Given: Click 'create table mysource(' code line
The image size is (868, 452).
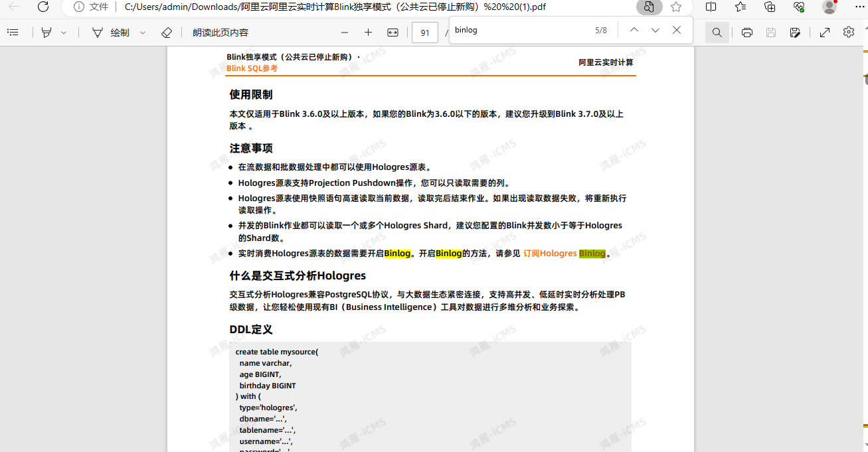Looking at the screenshot, I should [277, 352].
